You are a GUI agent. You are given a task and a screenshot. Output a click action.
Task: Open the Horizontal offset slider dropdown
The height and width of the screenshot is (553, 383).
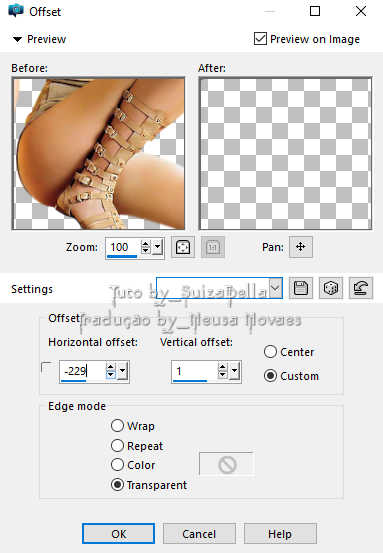click(x=122, y=371)
